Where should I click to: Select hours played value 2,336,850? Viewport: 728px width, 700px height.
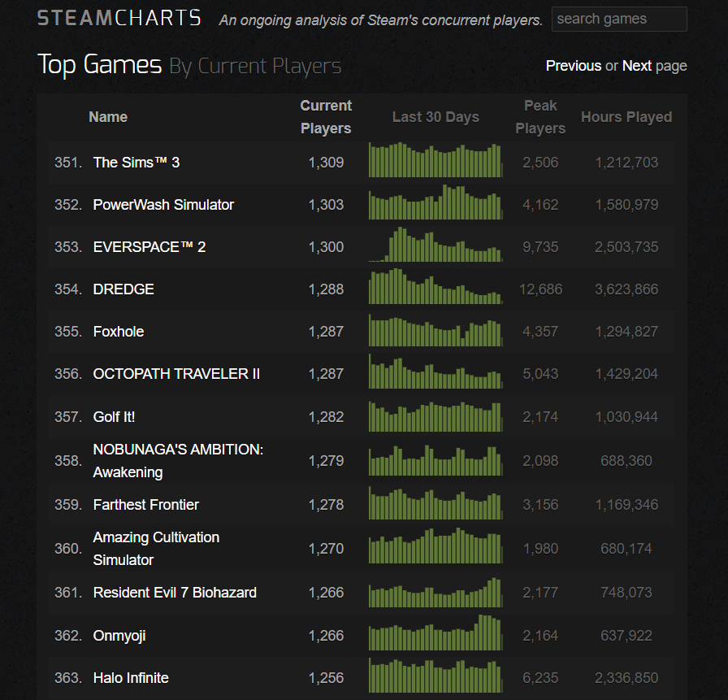pyautogui.click(x=626, y=678)
